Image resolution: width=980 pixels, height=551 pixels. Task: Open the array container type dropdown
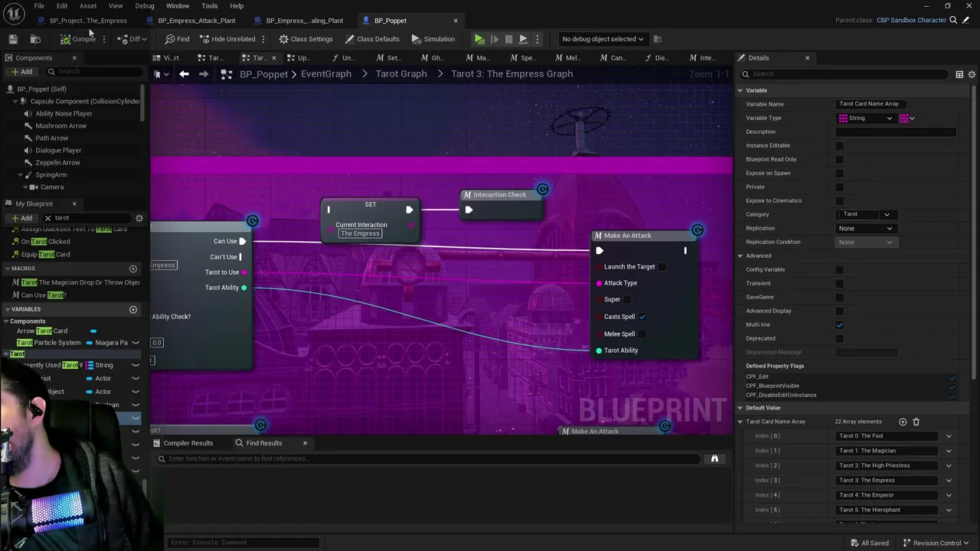[907, 119]
